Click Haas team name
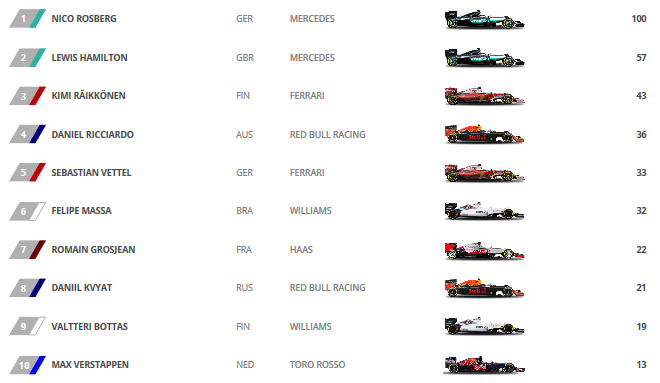Viewport: 660px width, 383px height. click(301, 250)
